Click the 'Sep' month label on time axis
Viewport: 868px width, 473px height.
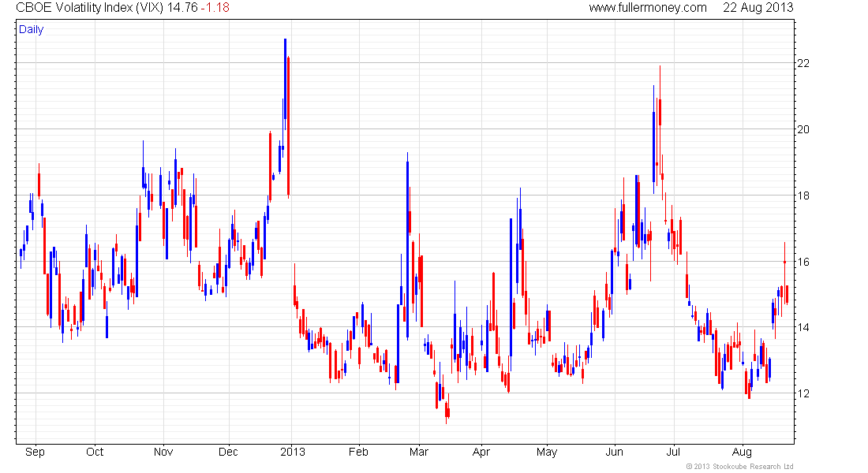[35, 452]
